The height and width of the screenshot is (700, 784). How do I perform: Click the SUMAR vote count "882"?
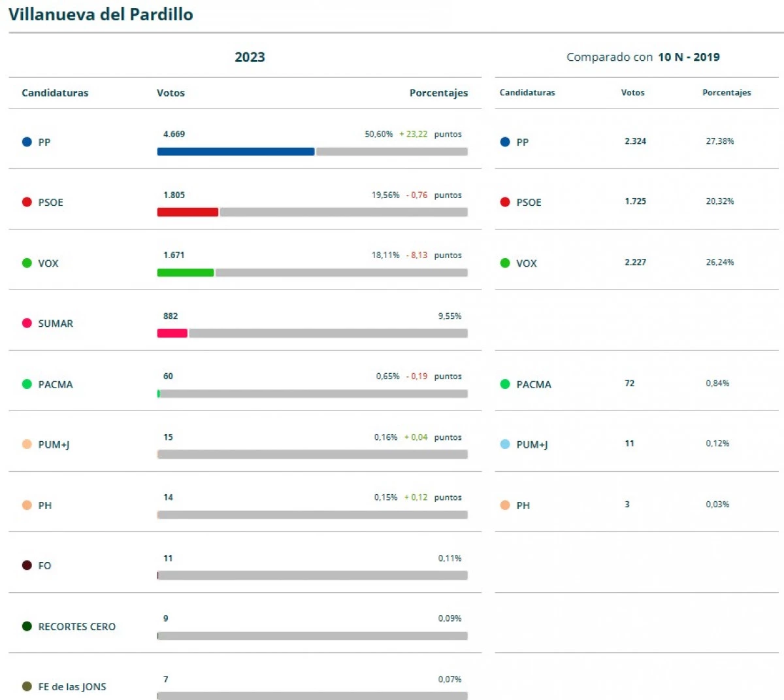[171, 316]
